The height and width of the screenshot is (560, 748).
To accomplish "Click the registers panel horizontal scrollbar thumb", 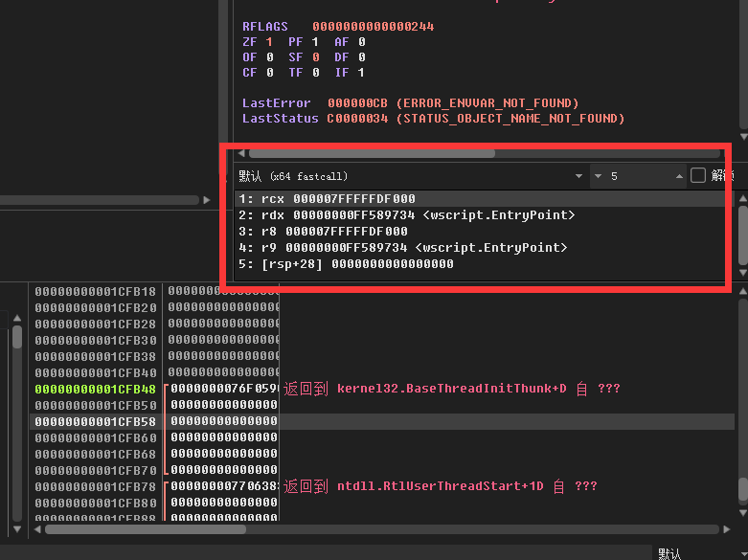I will [372, 153].
